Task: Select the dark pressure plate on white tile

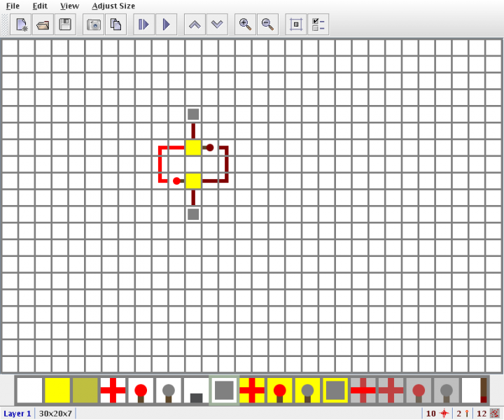Action: tap(197, 390)
